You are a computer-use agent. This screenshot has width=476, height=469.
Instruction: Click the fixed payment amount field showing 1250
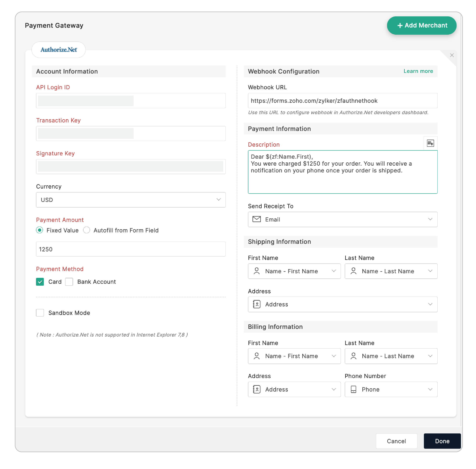click(131, 249)
